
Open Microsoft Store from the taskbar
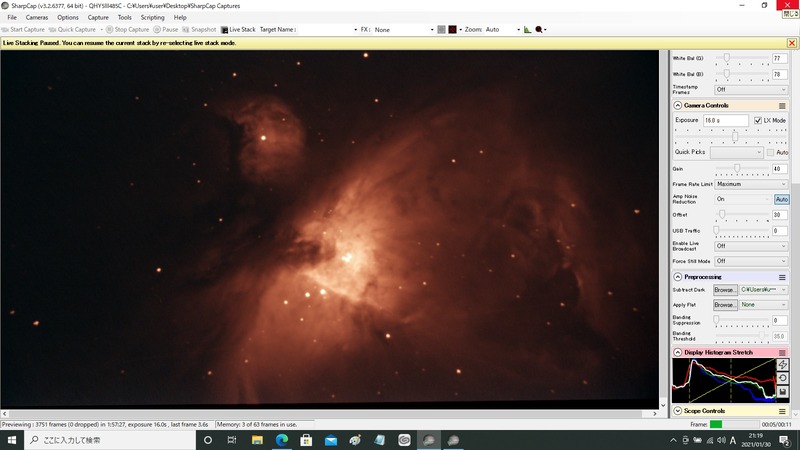coord(306,440)
